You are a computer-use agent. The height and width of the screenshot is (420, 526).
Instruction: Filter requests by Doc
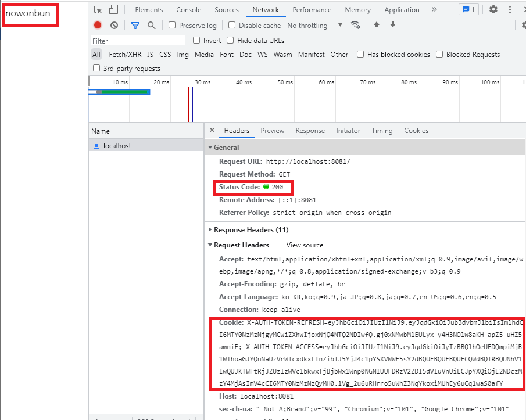(x=245, y=54)
